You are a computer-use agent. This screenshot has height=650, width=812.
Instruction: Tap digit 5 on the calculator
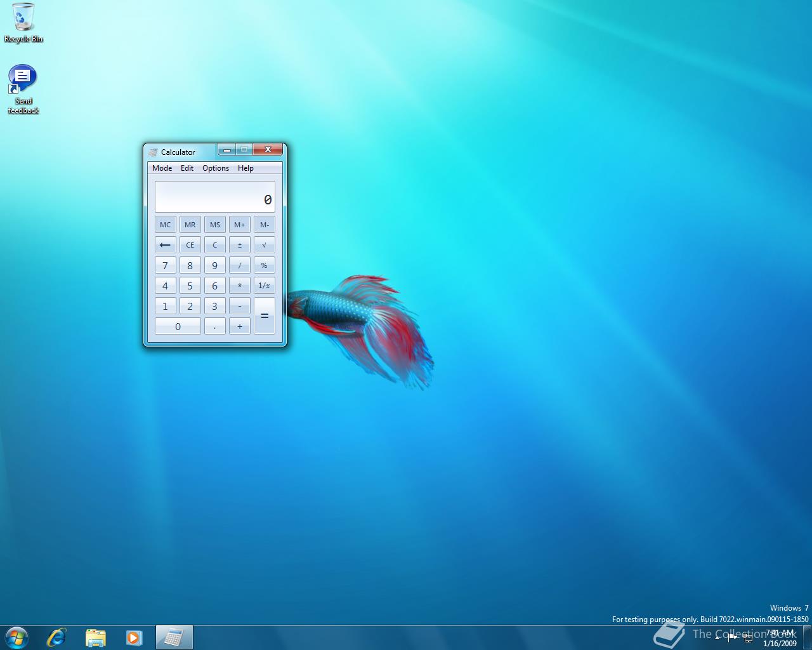[190, 286]
